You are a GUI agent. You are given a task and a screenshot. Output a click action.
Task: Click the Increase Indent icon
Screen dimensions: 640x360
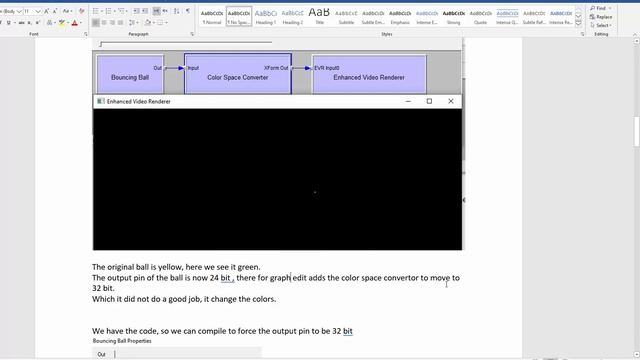145,11
